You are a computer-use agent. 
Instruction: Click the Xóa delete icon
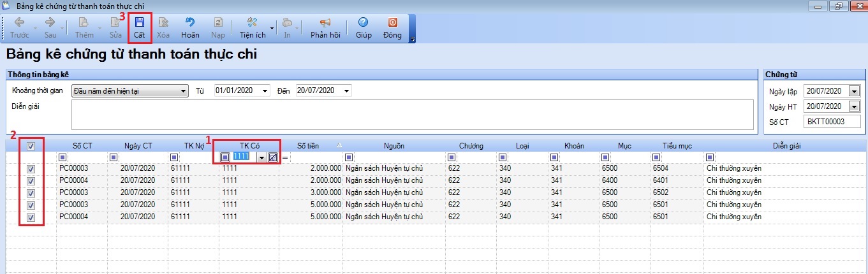click(x=163, y=22)
